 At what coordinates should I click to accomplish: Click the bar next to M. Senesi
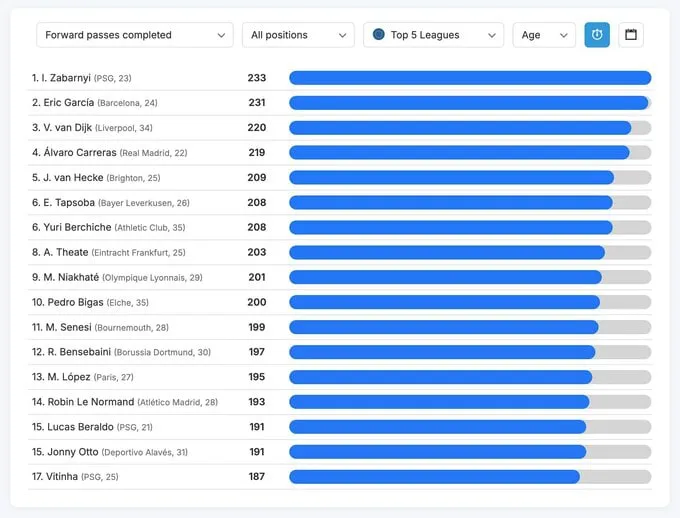[x=470, y=327]
